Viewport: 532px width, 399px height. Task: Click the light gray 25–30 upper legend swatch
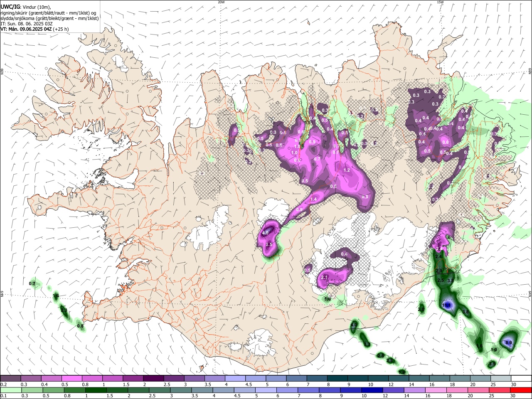(x=500, y=379)
